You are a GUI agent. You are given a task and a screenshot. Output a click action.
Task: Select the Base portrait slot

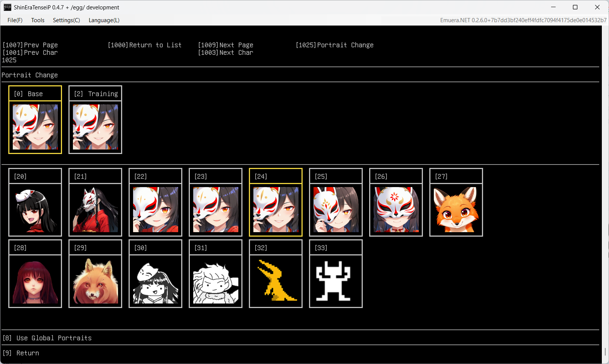[35, 127]
